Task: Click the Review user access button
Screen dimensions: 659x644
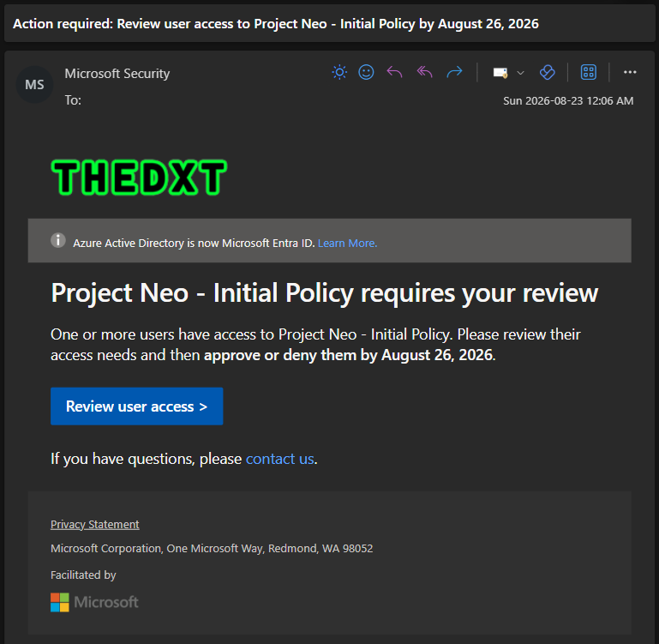Action: pyautogui.click(x=136, y=406)
